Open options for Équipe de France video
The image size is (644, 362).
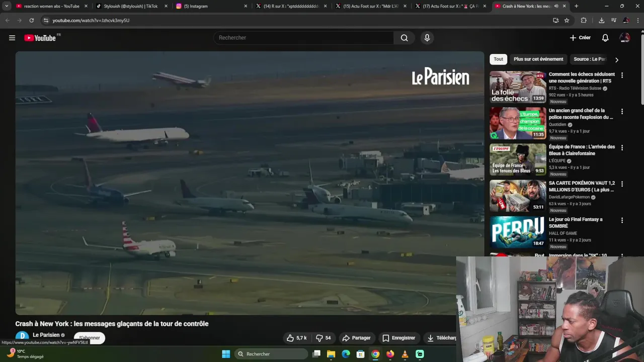coord(622,148)
